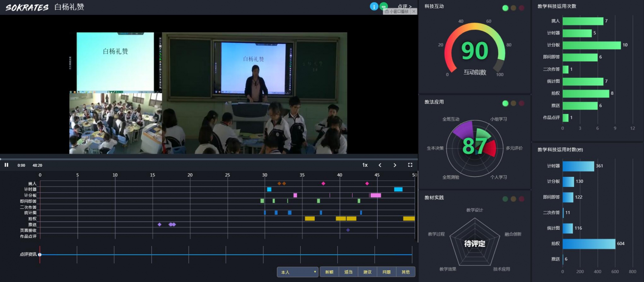Select the 新颖 comment tag
Screen dimensions: 644x282
(x=329, y=272)
